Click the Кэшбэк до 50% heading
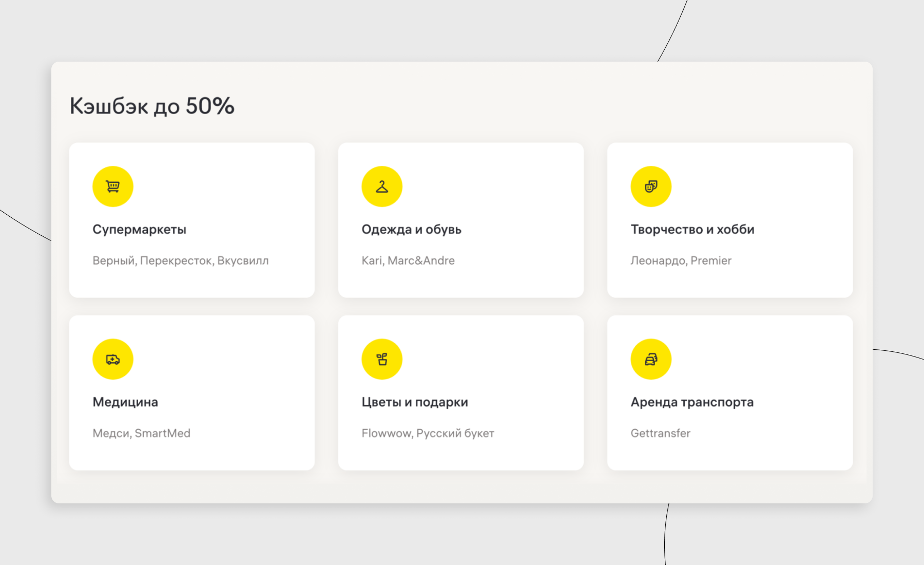 tap(152, 106)
